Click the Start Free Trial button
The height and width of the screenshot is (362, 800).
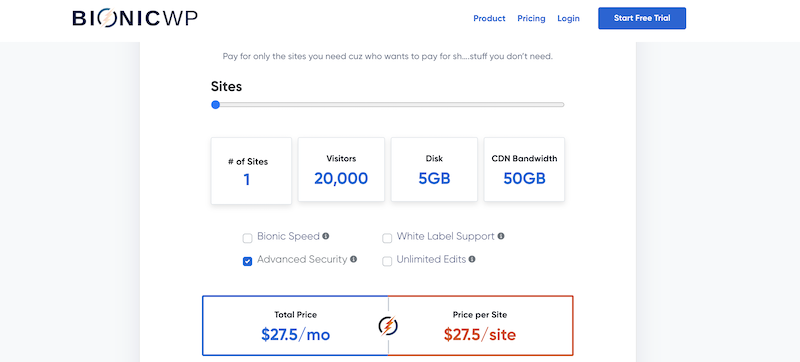(642, 18)
